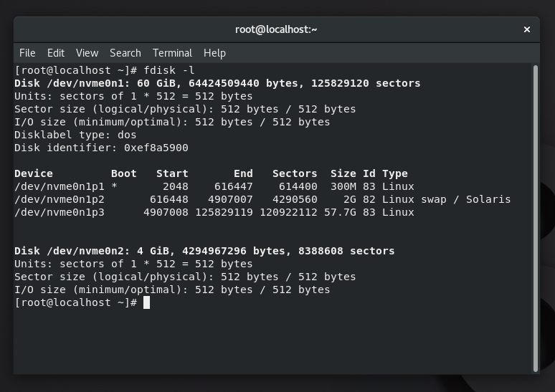Open the Help menu
Viewport: 555px width, 392px height.
click(x=214, y=53)
